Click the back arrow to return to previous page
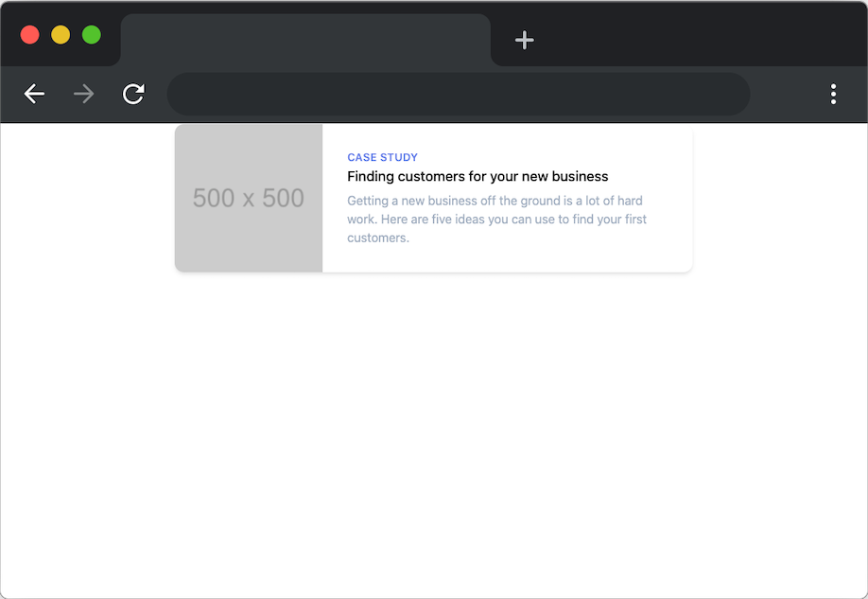Viewport: 868px width, 599px height. tap(34, 94)
